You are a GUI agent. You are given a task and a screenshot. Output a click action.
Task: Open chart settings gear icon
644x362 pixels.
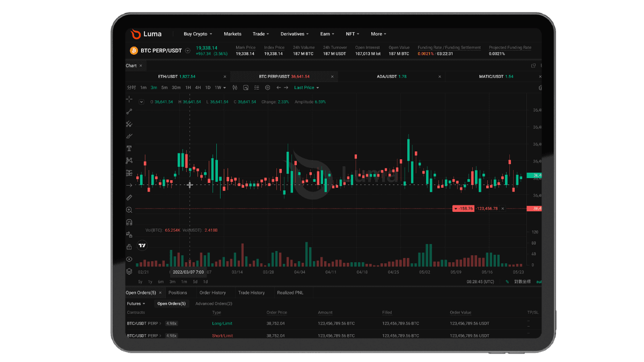click(x=267, y=87)
